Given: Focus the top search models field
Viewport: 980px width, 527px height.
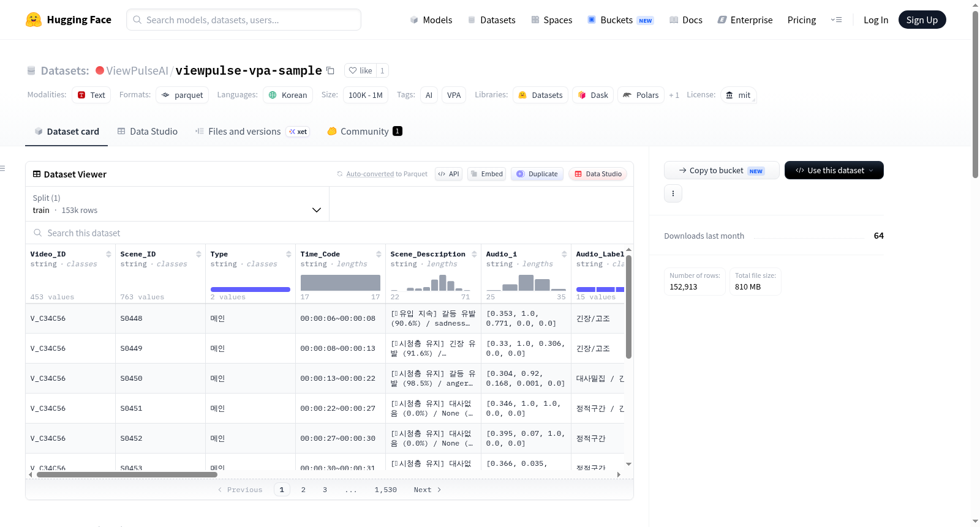Looking at the screenshot, I should tap(244, 20).
